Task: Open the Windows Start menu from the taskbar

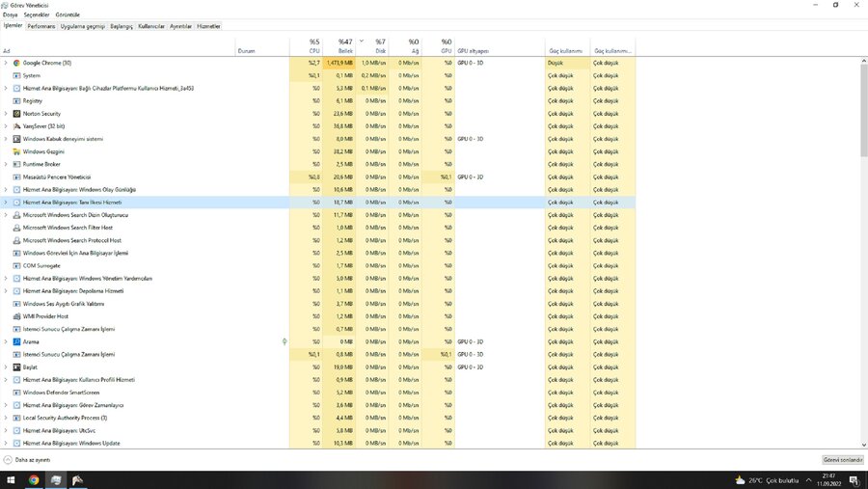Action: 11,480
